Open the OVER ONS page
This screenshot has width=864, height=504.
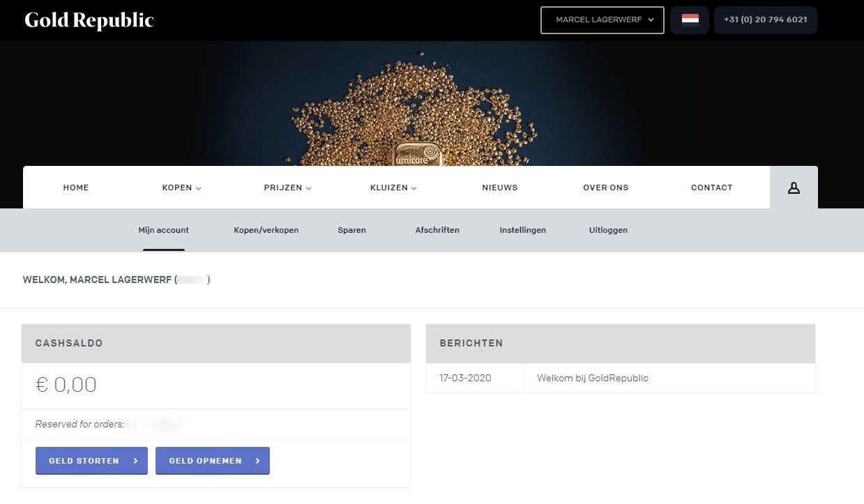point(606,188)
